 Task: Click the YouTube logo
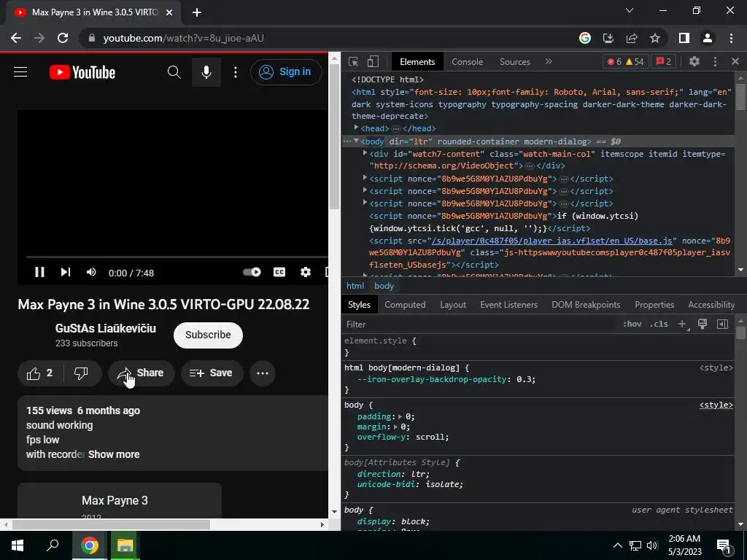(x=82, y=72)
